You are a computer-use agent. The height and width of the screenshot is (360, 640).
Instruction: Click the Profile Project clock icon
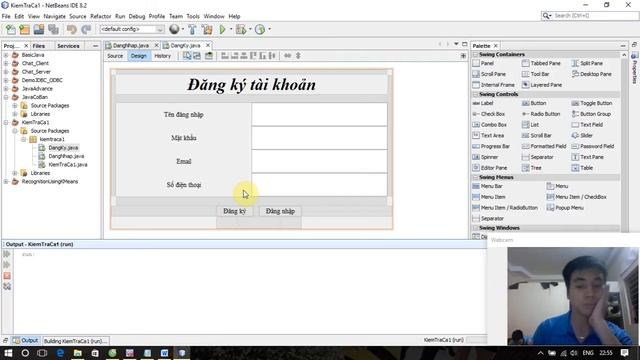(260, 29)
